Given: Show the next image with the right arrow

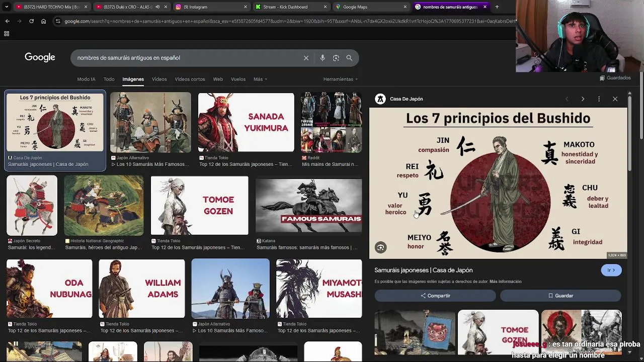Looking at the screenshot, I should (x=583, y=99).
